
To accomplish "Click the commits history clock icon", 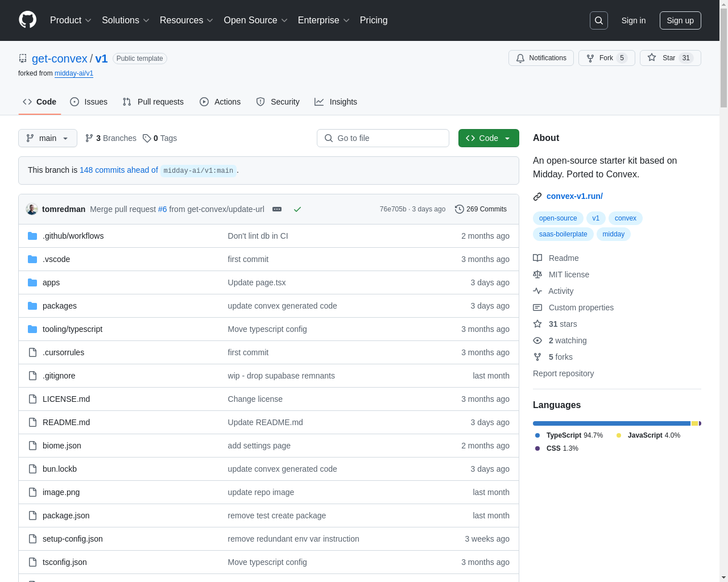I will pos(460,209).
